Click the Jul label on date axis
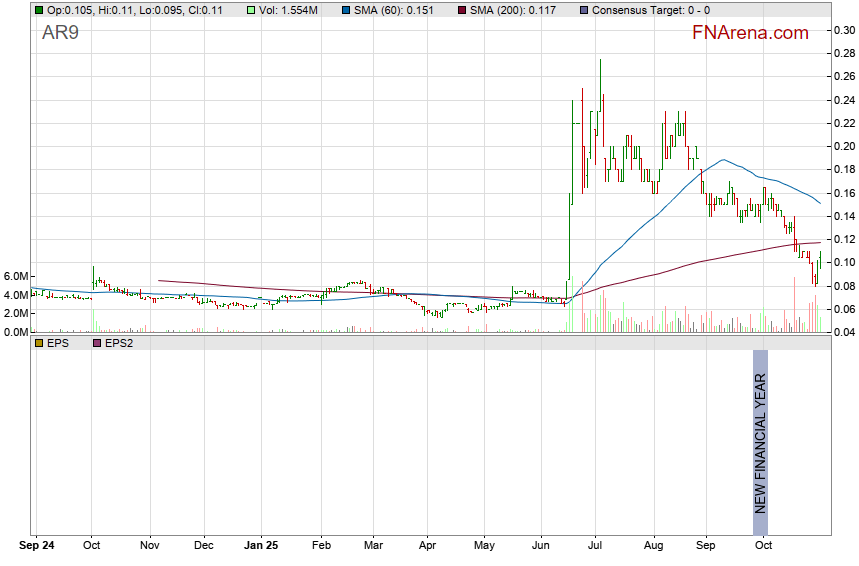This screenshot has width=859, height=566. tap(596, 547)
